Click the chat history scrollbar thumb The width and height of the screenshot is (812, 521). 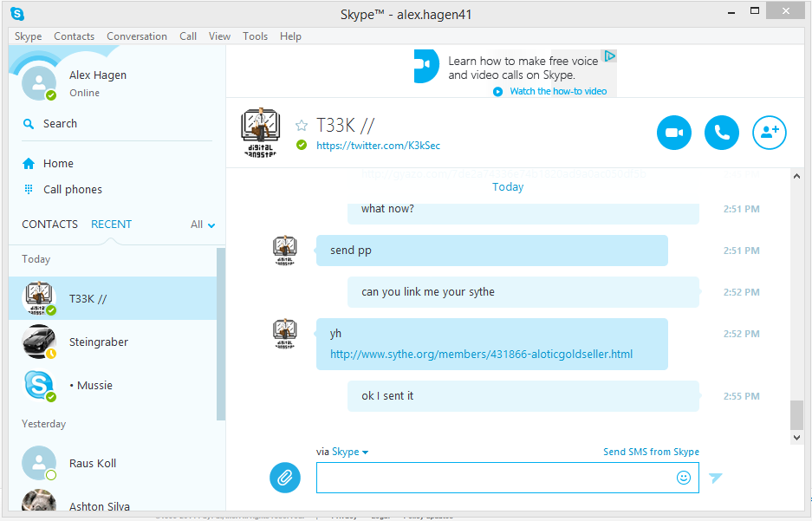(x=796, y=415)
